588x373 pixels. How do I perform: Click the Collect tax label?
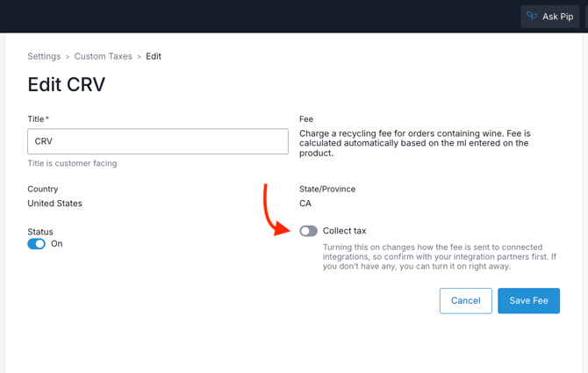point(344,231)
